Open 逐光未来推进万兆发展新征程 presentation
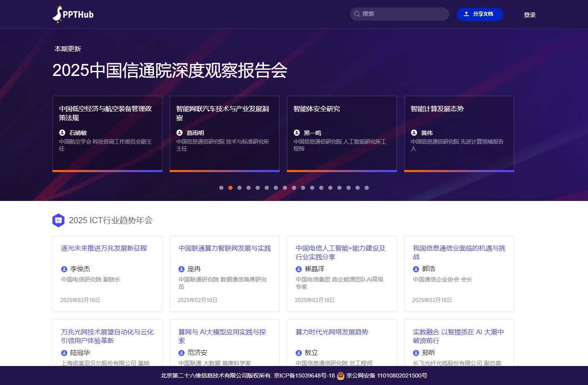This screenshot has width=588, height=385. point(104,248)
